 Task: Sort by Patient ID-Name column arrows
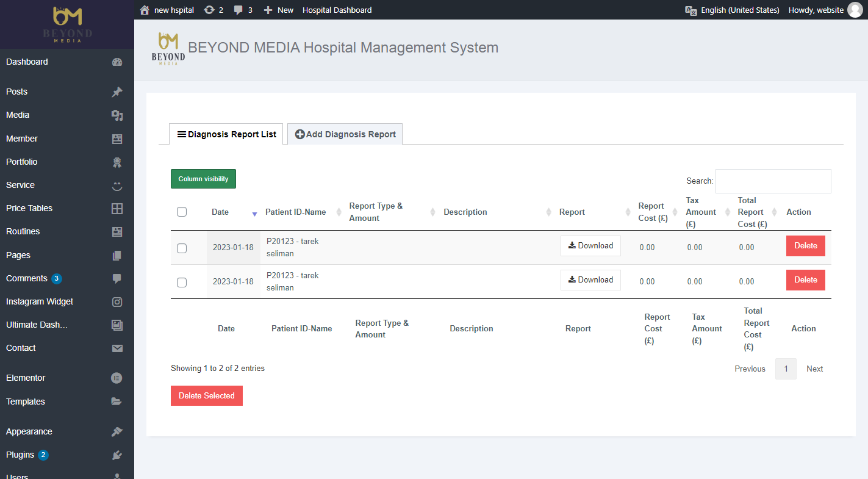click(339, 212)
